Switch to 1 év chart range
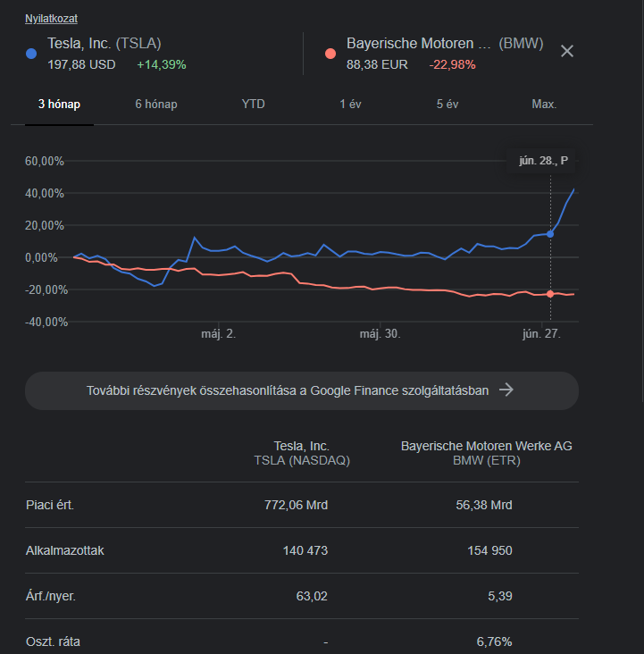 pos(350,105)
